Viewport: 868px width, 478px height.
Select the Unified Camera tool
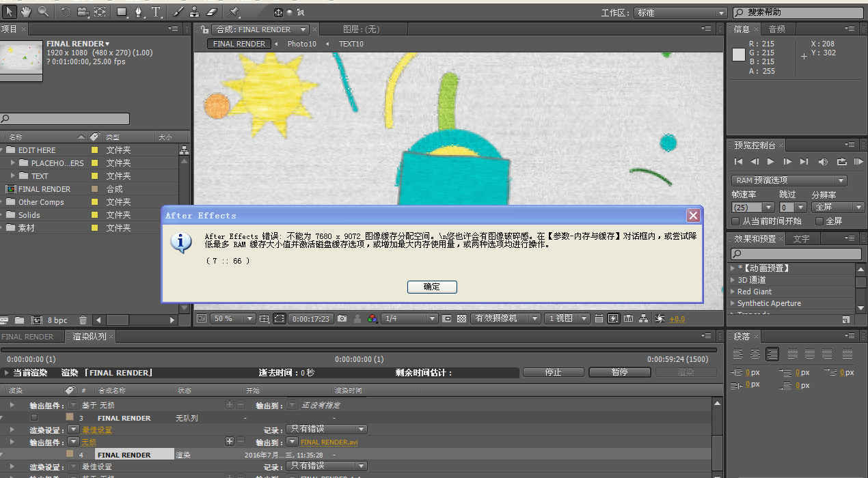pyautogui.click(x=83, y=12)
